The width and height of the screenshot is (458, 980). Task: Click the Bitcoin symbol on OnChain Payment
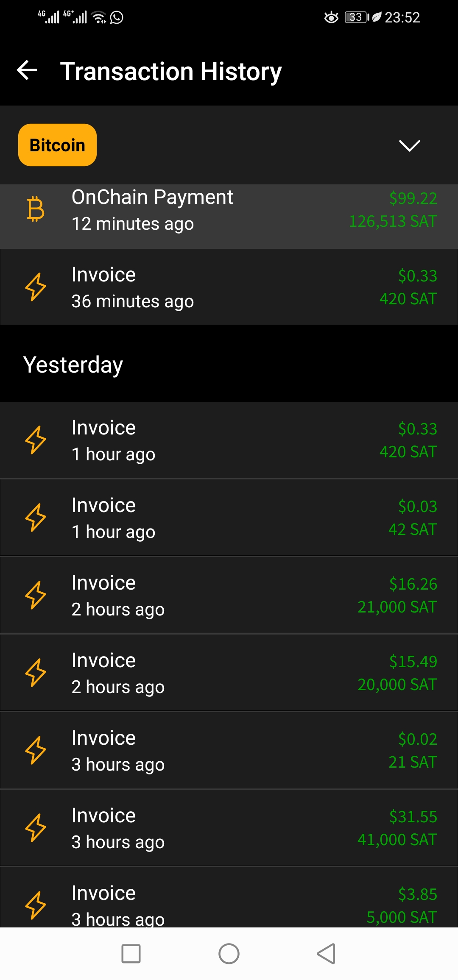[x=36, y=209]
